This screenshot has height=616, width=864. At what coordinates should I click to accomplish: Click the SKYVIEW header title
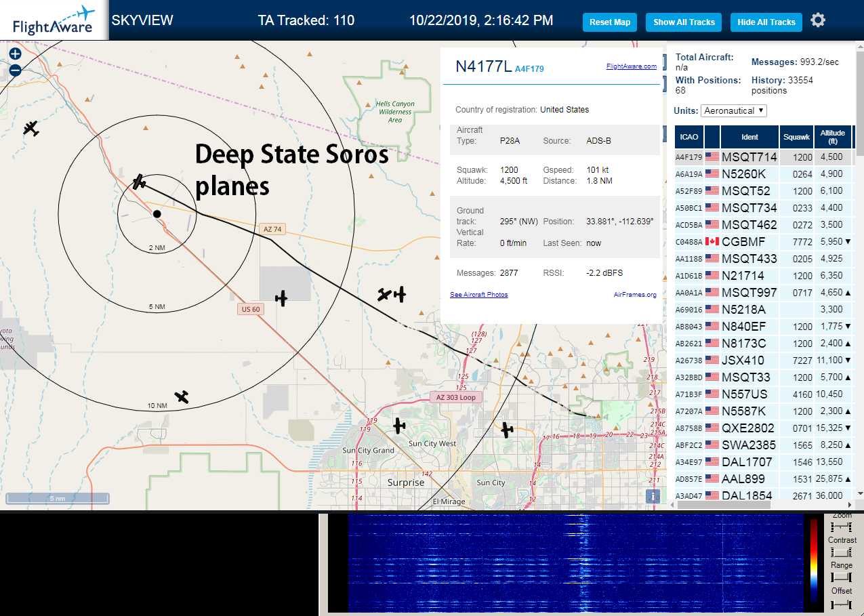142,20
